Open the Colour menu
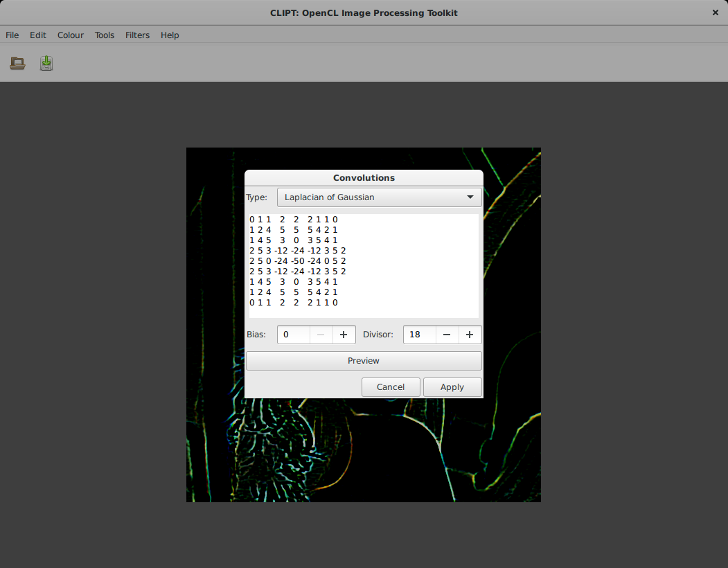The height and width of the screenshot is (568, 728). pyautogui.click(x=71, y=35)
